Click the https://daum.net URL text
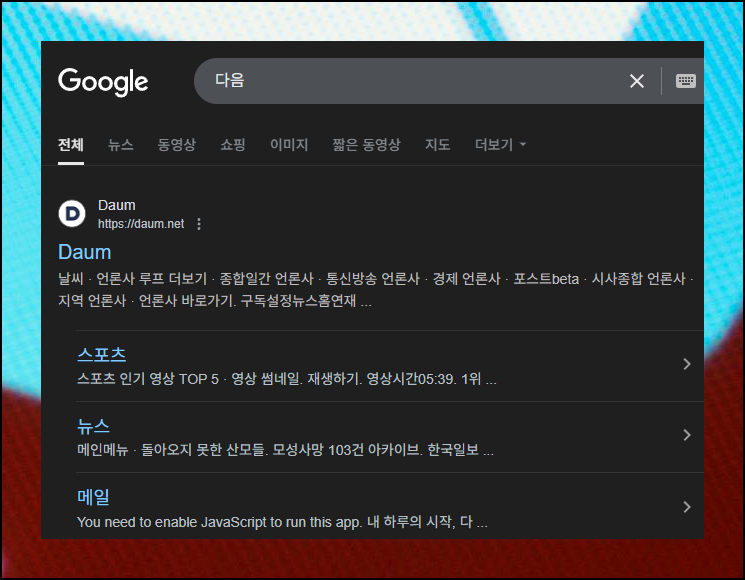Image resolution: width=745 pixels, height=580 pixels. 141,224
